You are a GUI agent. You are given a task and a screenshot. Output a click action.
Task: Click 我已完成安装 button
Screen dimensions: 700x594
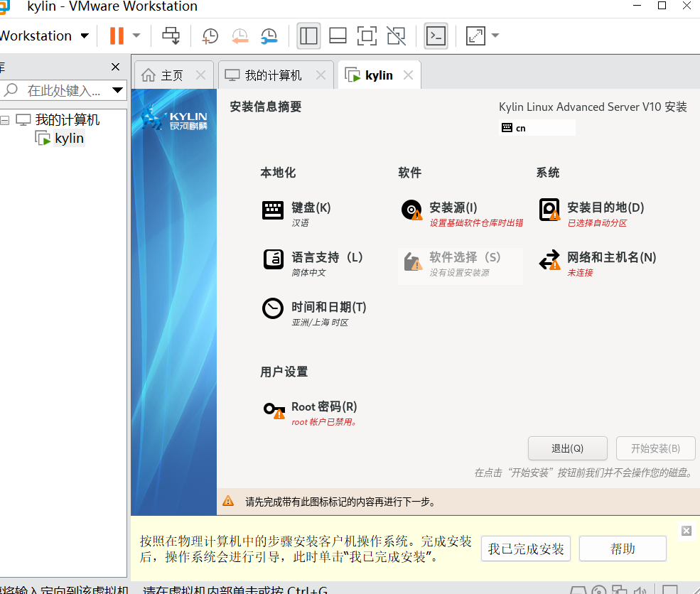tap(526, 549)
